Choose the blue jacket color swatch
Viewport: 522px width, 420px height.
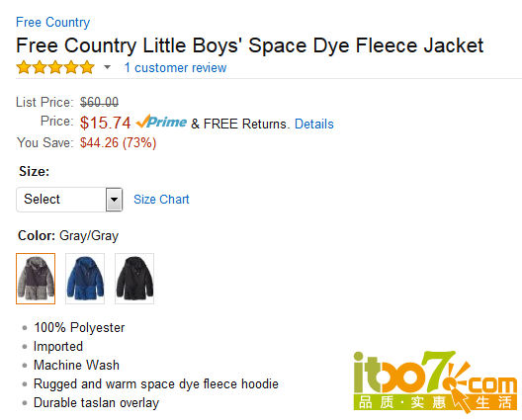pos(85,279)
